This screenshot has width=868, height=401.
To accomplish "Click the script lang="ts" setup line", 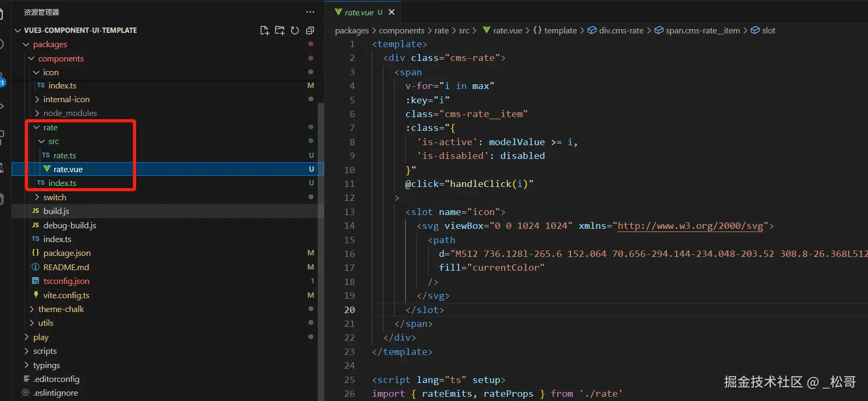I will pyautogui.click(x=439, y=380).
